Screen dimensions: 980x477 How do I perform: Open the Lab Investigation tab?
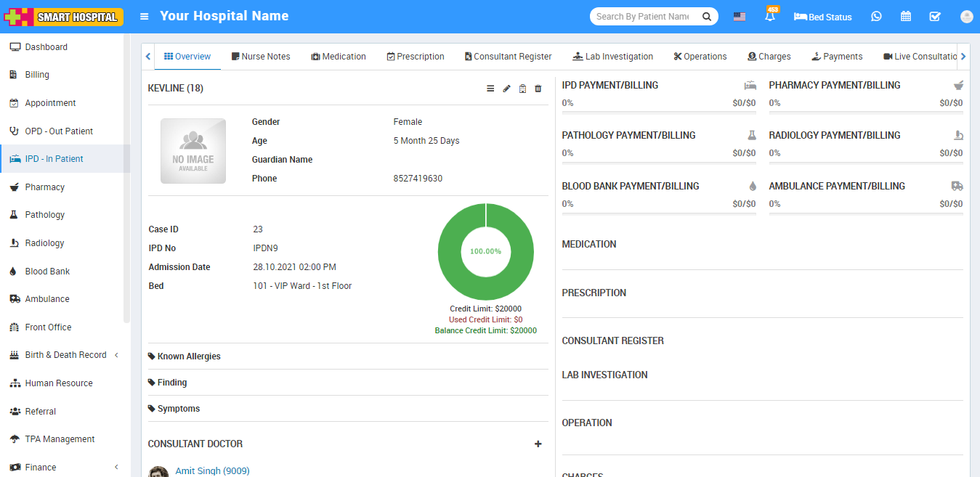coord(612,57)
